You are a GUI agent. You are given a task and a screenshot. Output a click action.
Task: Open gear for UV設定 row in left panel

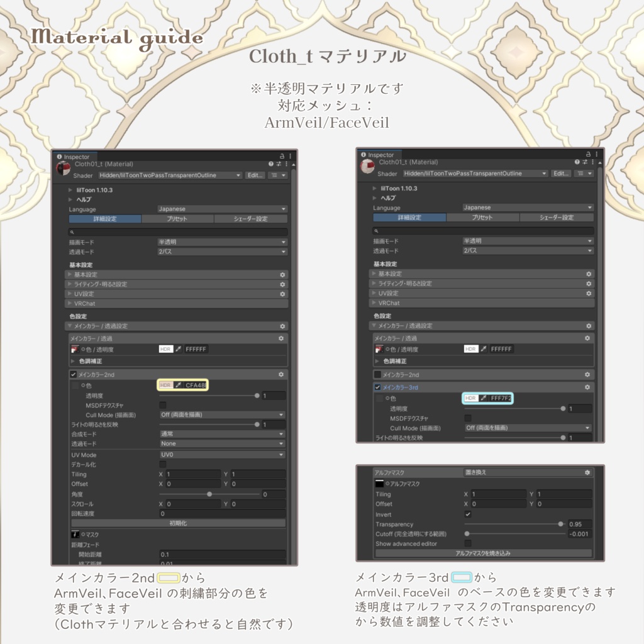pos(282,294)
